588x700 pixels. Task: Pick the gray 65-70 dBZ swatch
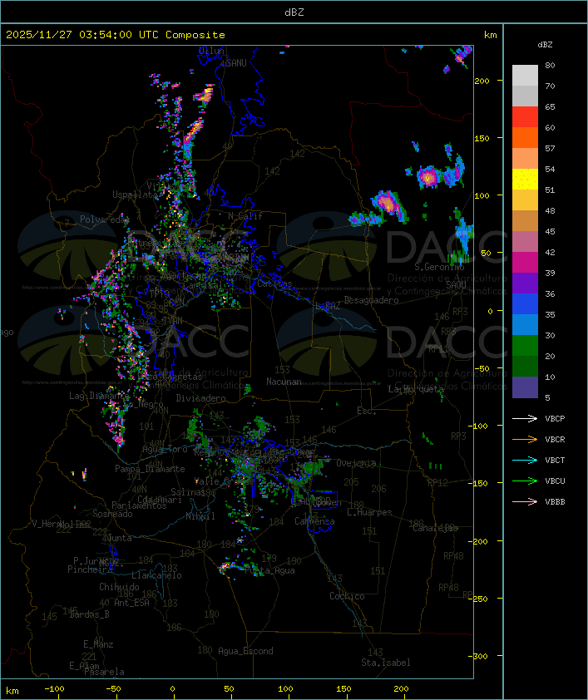(x=525, y=96)
